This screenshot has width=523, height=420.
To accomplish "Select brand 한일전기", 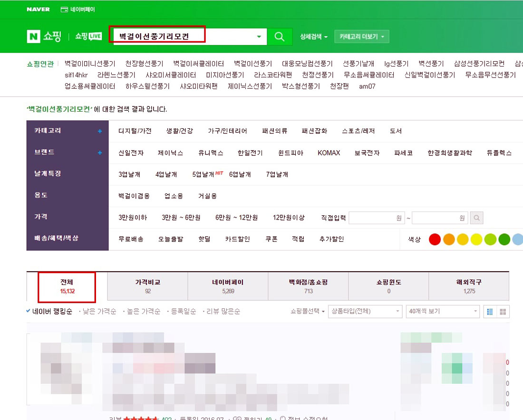I will click(x=250, y=153).
